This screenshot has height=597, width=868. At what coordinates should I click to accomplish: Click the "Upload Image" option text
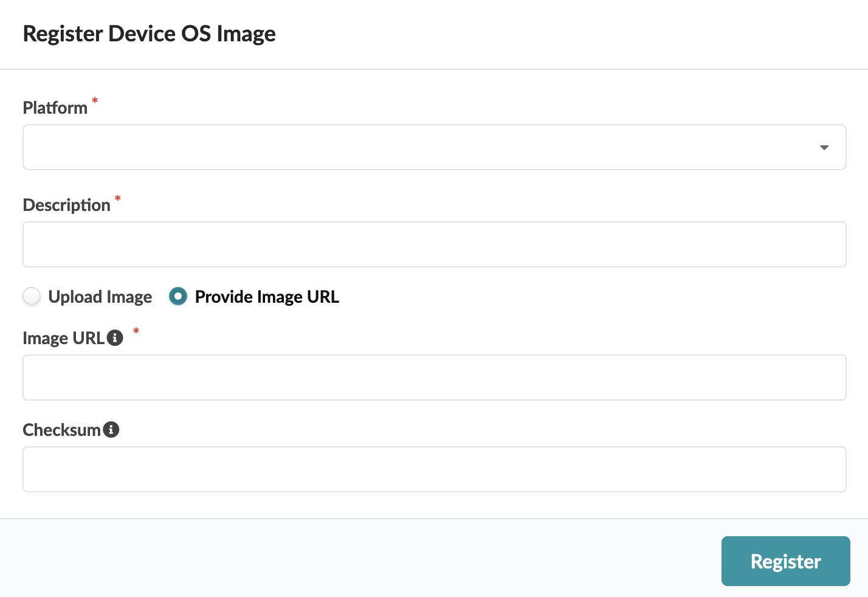coord(100,297)
